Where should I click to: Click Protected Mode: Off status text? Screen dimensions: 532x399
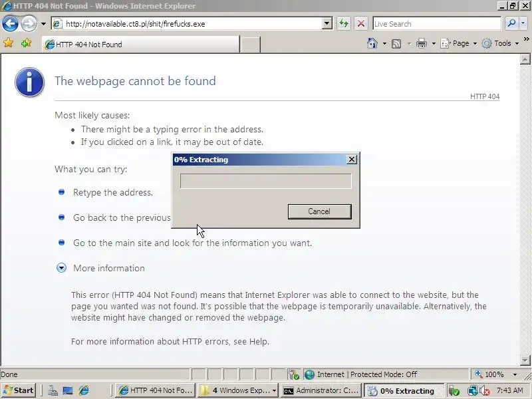tap(384, 374)
